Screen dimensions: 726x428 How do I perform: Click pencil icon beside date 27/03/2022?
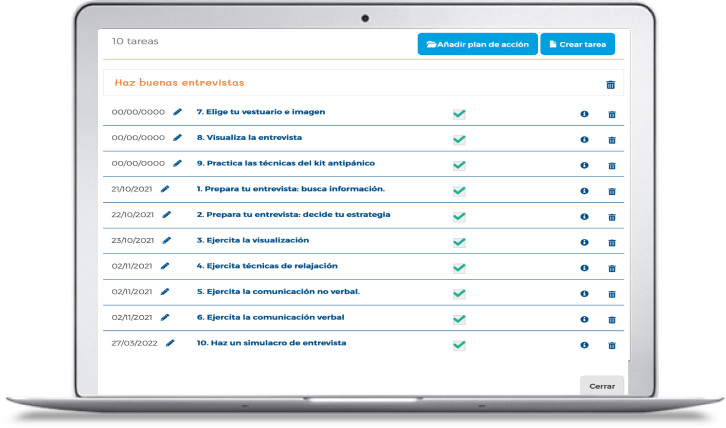(170, 343)
